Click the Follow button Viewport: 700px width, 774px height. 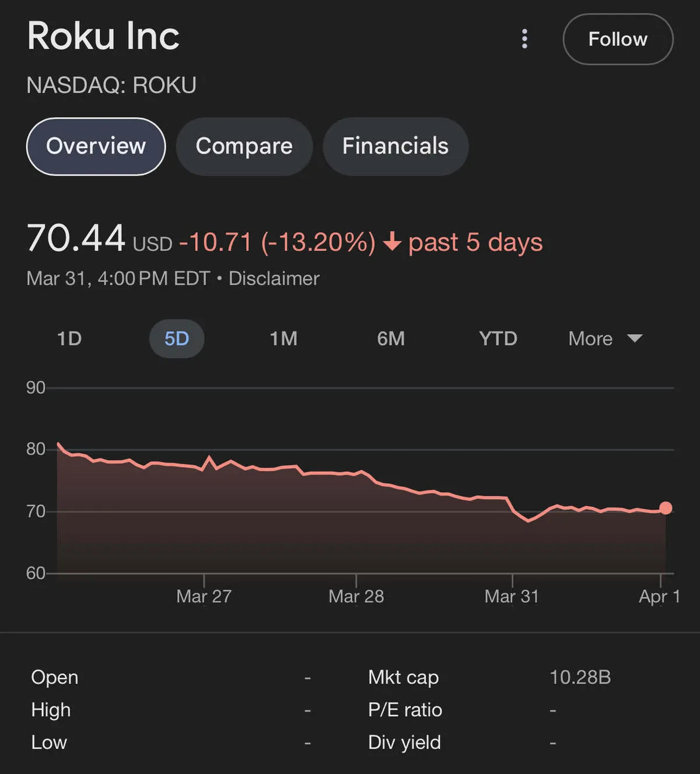point(618,39)
